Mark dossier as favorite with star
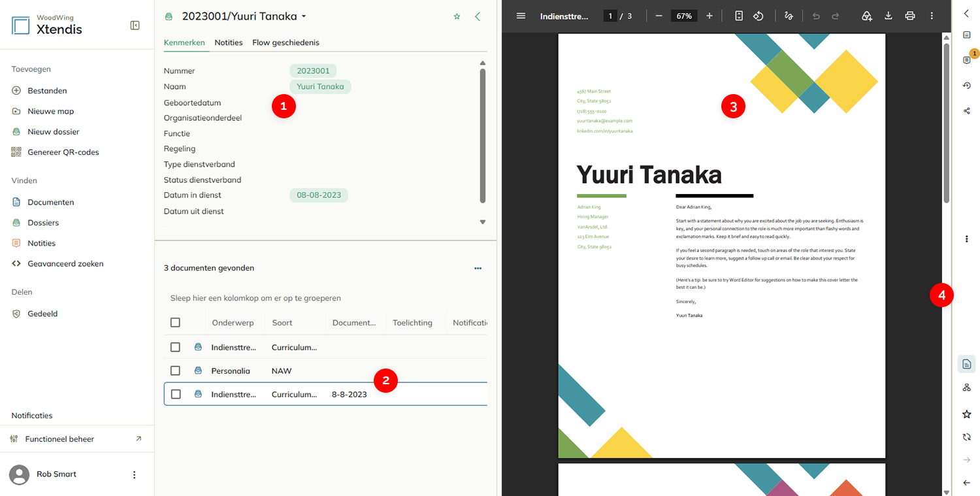980x496 pixels. (457, 16)
